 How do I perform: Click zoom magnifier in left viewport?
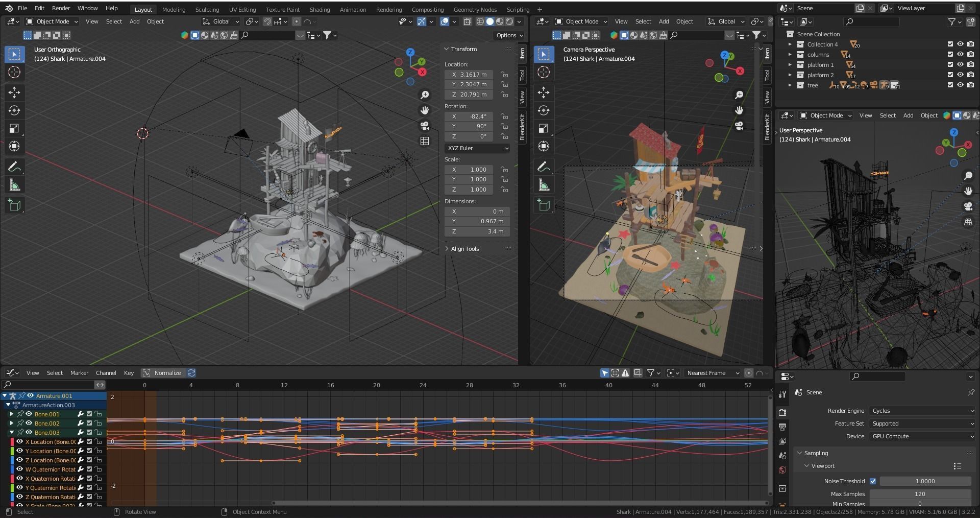(424, 95)
